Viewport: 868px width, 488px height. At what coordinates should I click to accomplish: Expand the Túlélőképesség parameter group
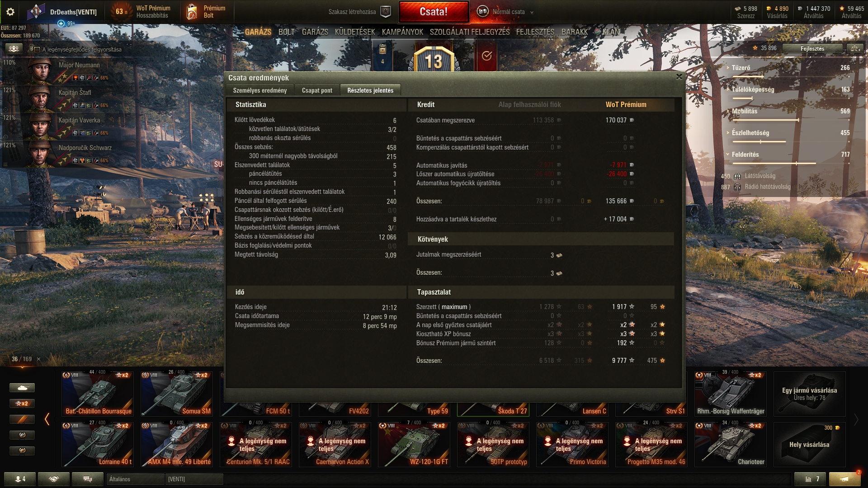(x=728, y=89)
